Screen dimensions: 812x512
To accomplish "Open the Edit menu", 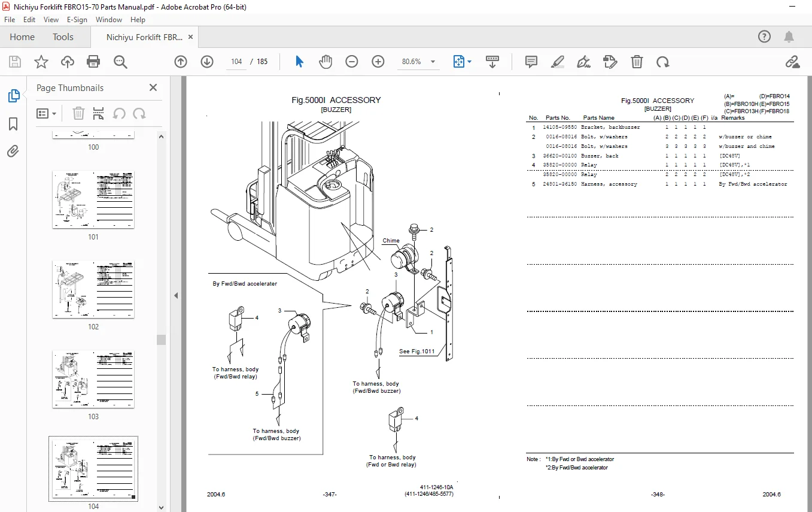I will [x=29, y=20].
